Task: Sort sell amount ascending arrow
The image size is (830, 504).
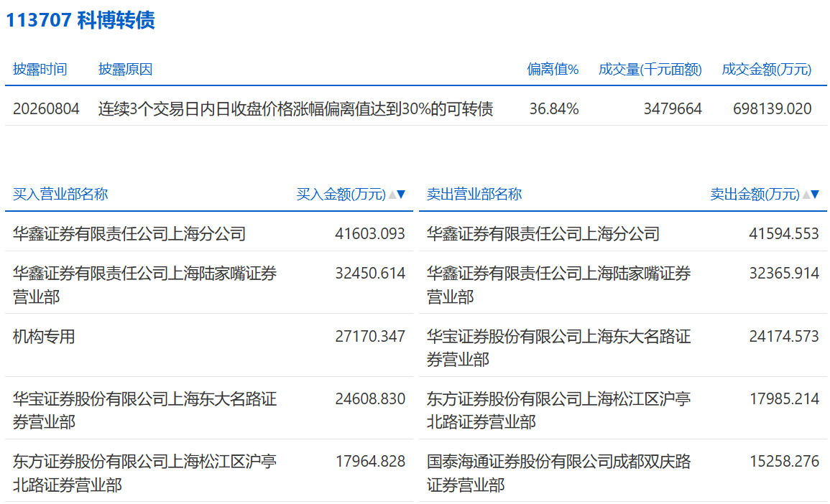Action: 806,195
